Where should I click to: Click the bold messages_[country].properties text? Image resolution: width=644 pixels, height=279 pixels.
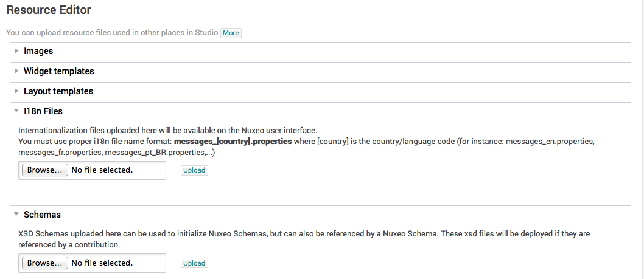(x=233, y=141)
